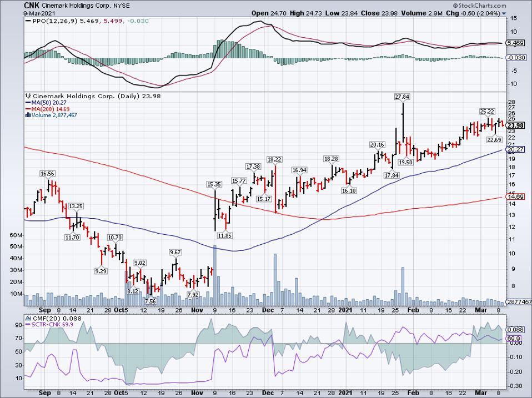This screenshot has height=398, width=532.
Task: Click the blue MA(50) legend line swatch
Action: (x=28, y=103)
